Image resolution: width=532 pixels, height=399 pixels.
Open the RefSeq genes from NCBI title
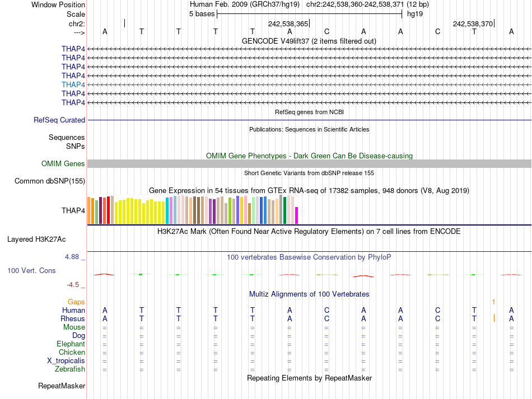[x=309, y=112]
